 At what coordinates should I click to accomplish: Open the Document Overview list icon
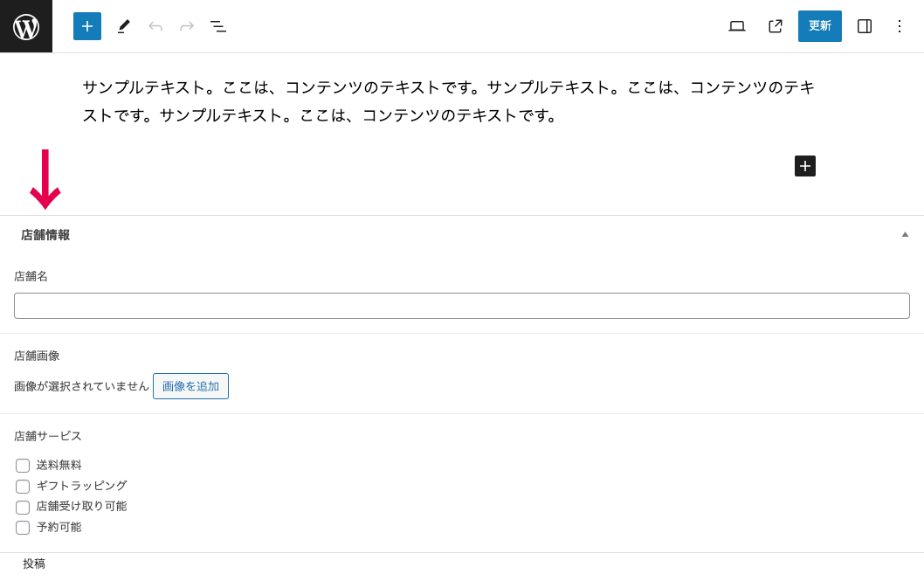click(x=218, y=26)
